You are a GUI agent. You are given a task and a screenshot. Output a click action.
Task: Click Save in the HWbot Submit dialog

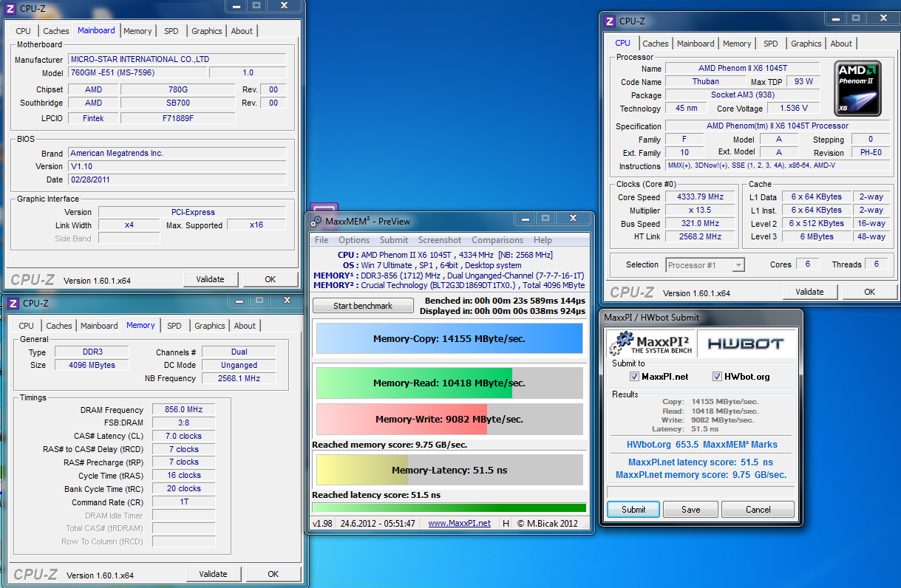point(691,509)
